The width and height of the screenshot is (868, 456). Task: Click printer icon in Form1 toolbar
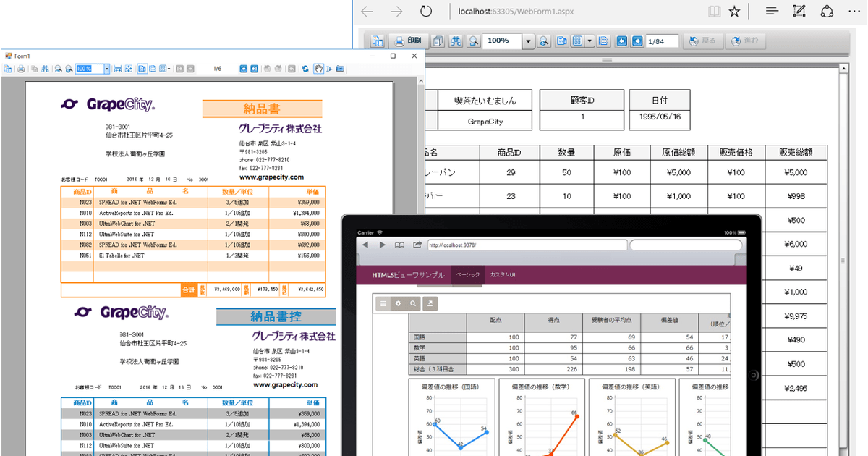pos(21,69)
